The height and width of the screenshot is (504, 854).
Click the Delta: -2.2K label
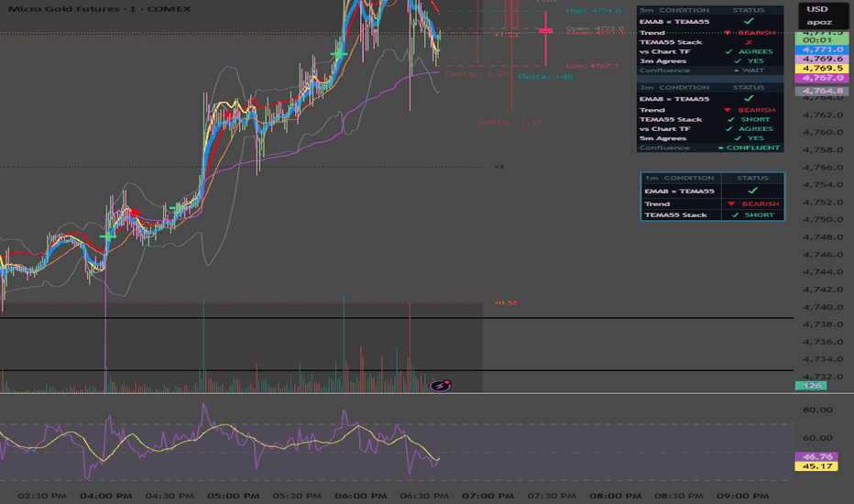477,73
